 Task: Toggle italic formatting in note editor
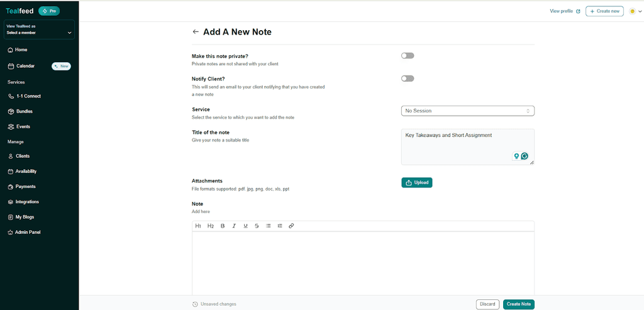[234, 226]
